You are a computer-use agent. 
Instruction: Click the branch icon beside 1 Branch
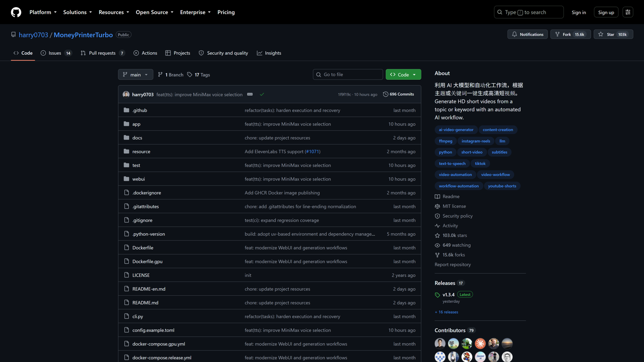160,74
